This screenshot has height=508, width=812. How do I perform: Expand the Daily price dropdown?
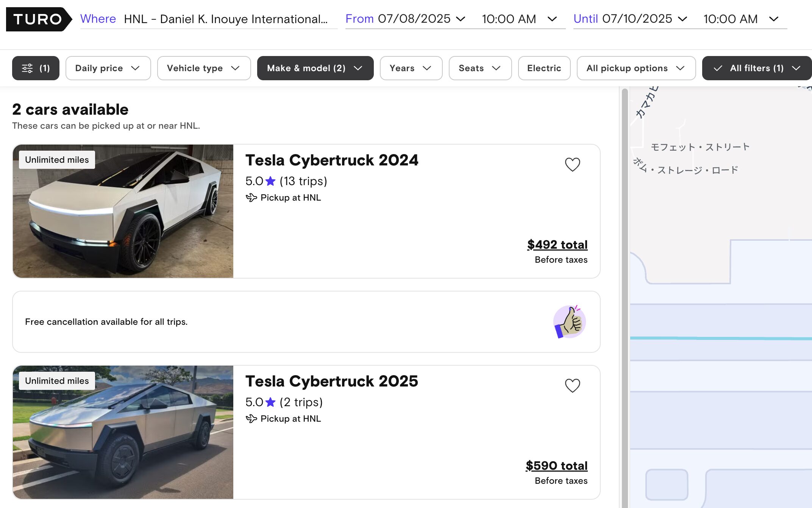coord(108,68)
